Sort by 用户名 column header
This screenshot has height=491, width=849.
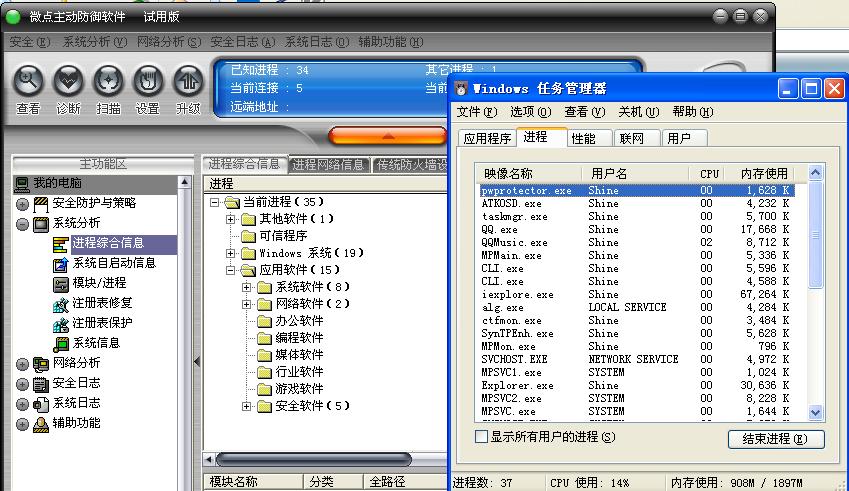click(x=635, y=173)
